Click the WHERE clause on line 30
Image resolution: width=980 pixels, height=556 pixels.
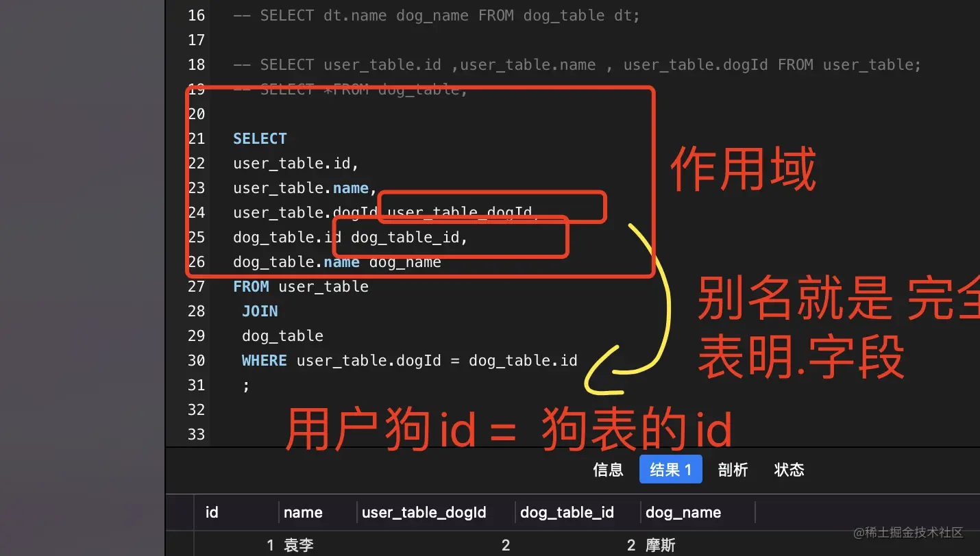pyautogui.click(x=410, y=360)
